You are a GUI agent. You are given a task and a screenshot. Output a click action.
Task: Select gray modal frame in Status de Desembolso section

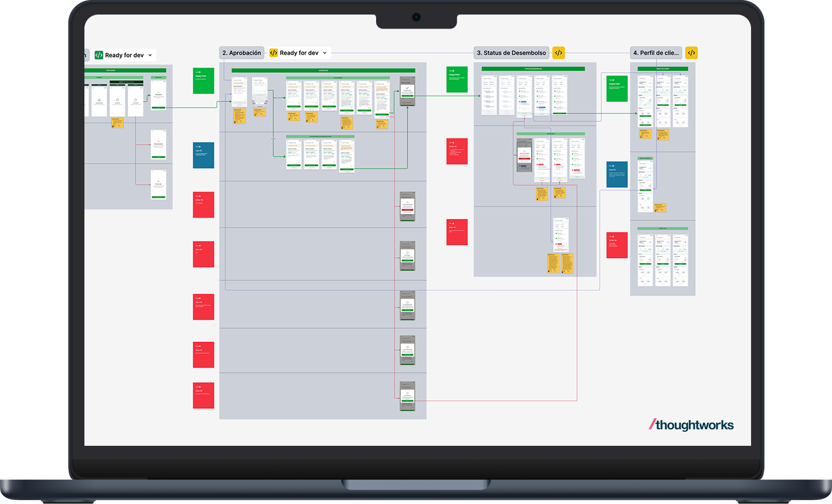pyautogui.click(x=525, y=155)
